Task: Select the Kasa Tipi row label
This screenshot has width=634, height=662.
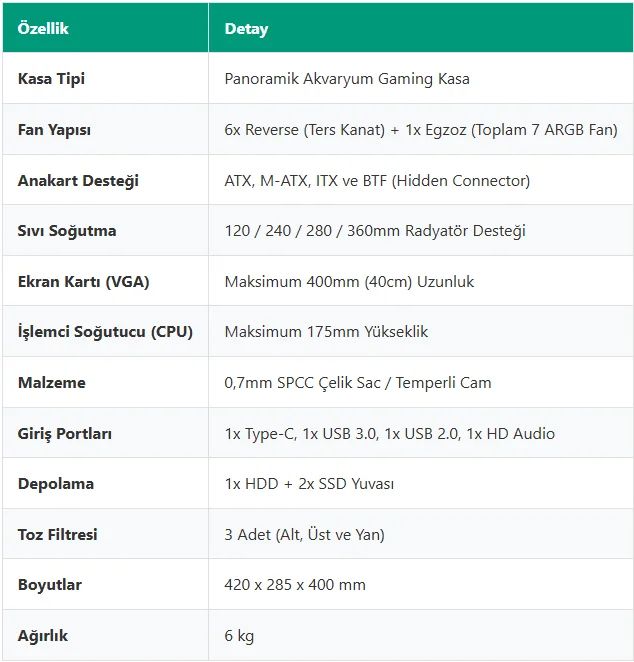Action: (x=51, y=79)
